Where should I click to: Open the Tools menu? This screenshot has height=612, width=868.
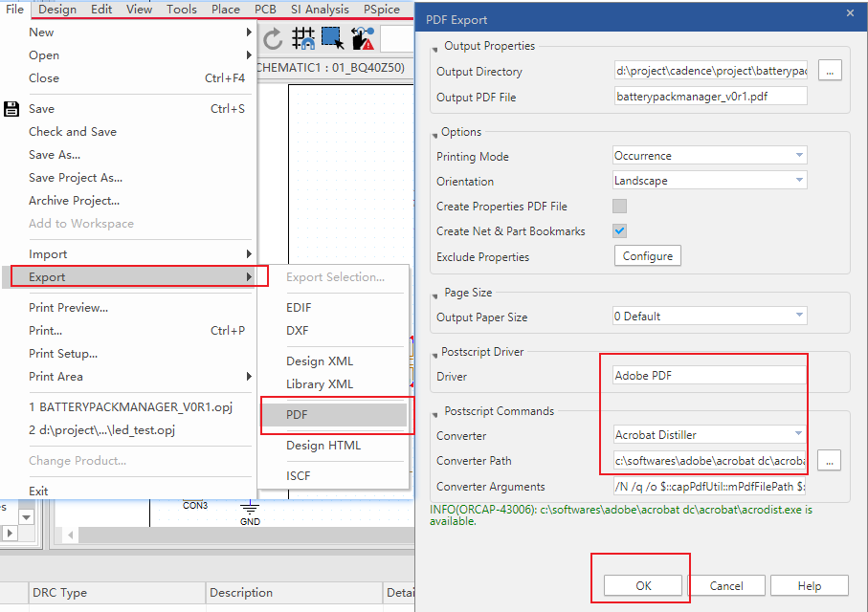(182, 10)
